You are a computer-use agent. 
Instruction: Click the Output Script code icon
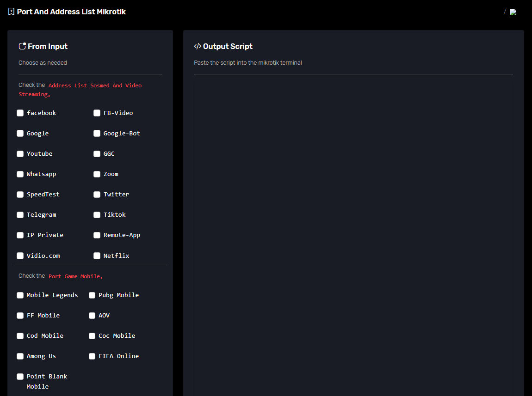click(198, 46)
